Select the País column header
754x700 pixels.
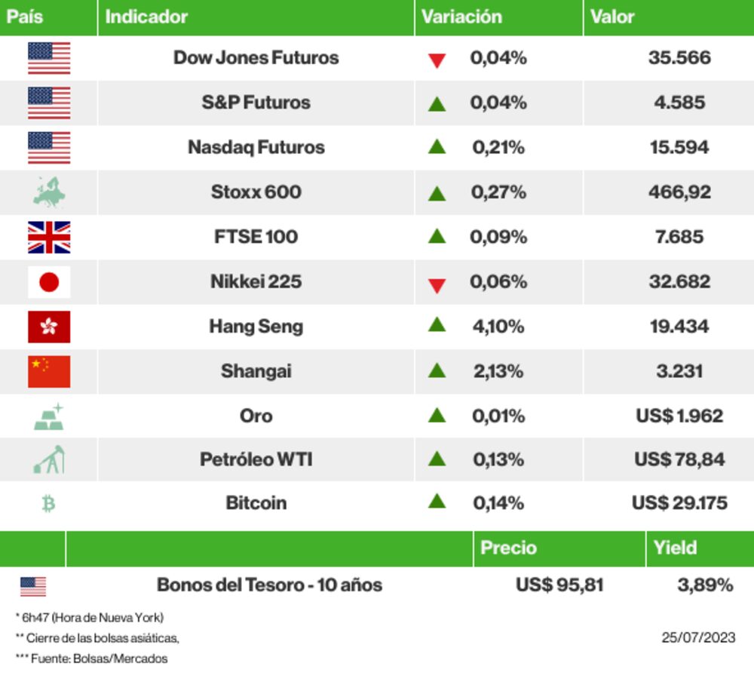pos(25,17)
